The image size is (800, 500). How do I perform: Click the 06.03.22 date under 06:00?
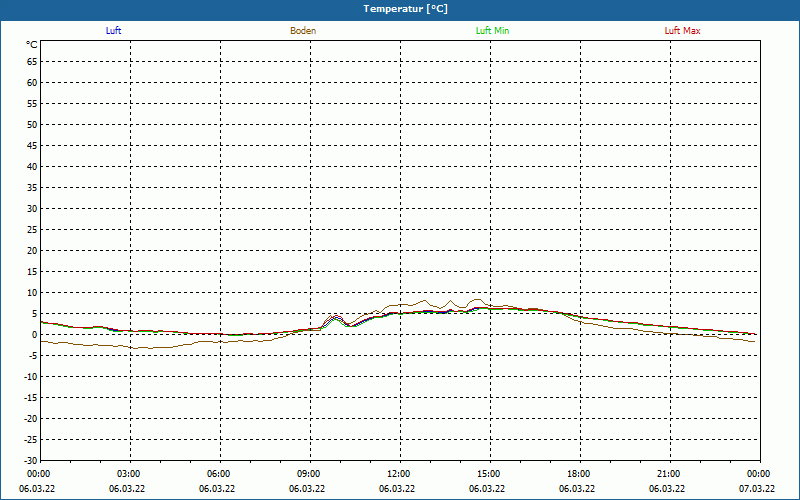[217, 489]
